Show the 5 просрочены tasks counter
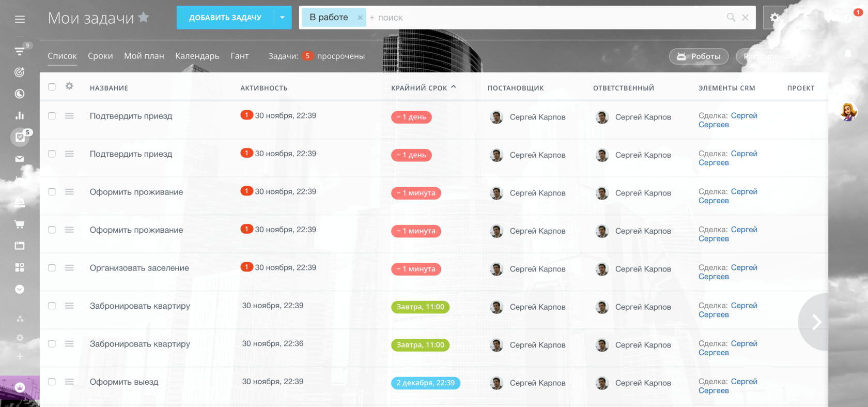 pyautogui.click(x=333, y=56)
